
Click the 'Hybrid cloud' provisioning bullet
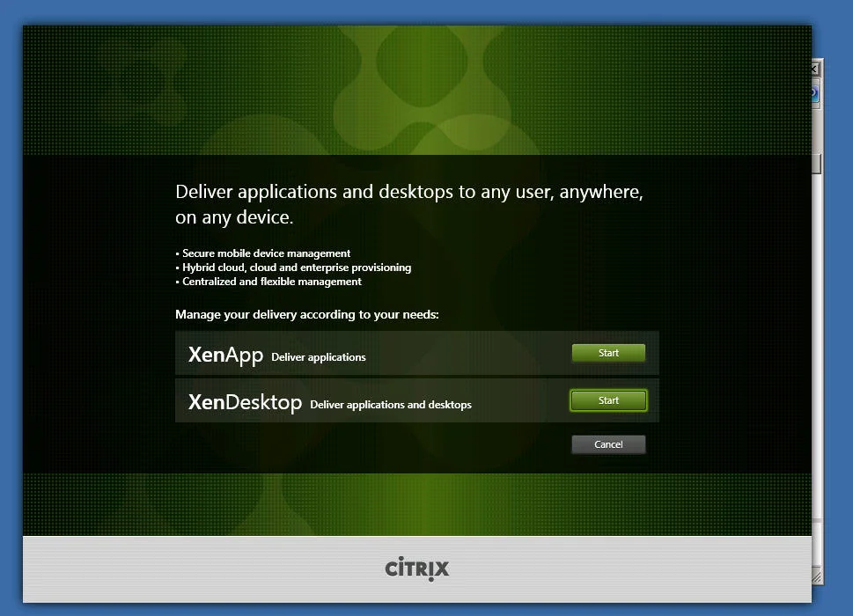(293, 268)
